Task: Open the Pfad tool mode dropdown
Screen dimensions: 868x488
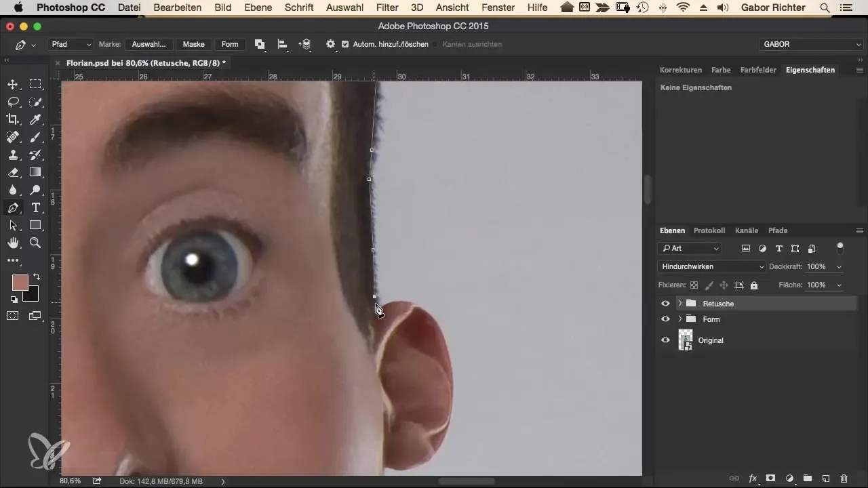Action: [x=71, y=44]
